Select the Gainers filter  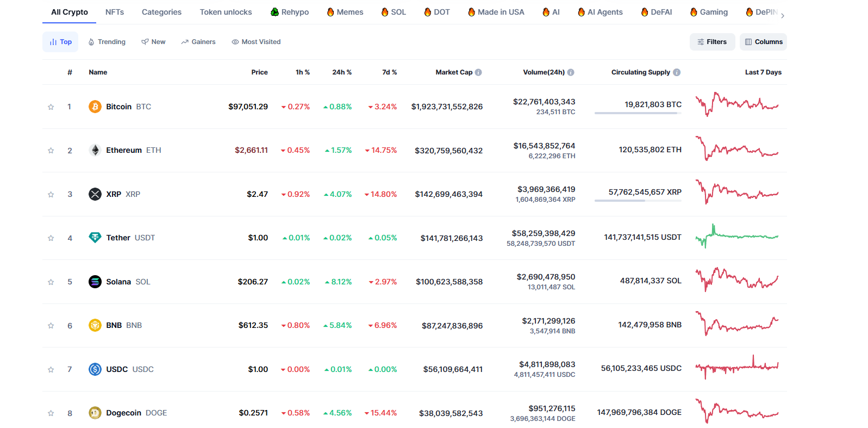(x=198, y=42)
